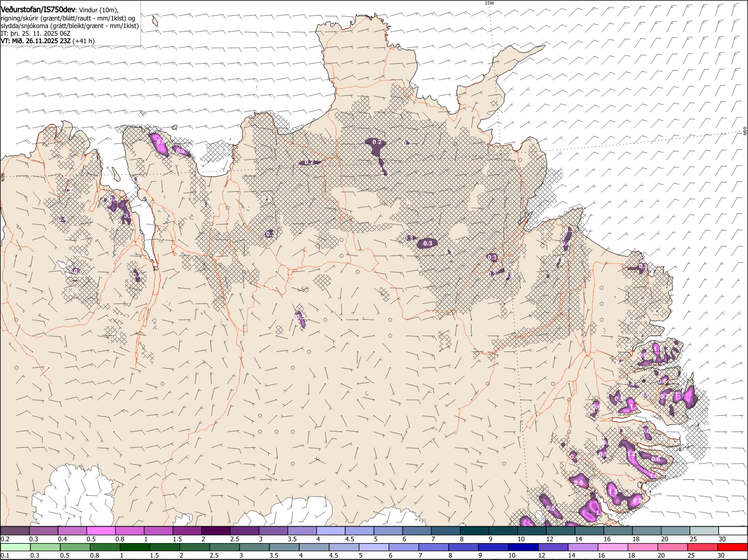This screenshot has height=560, width=748.
Task: Select the 25 swatch in the rain scale
Action: click(702, 547)
